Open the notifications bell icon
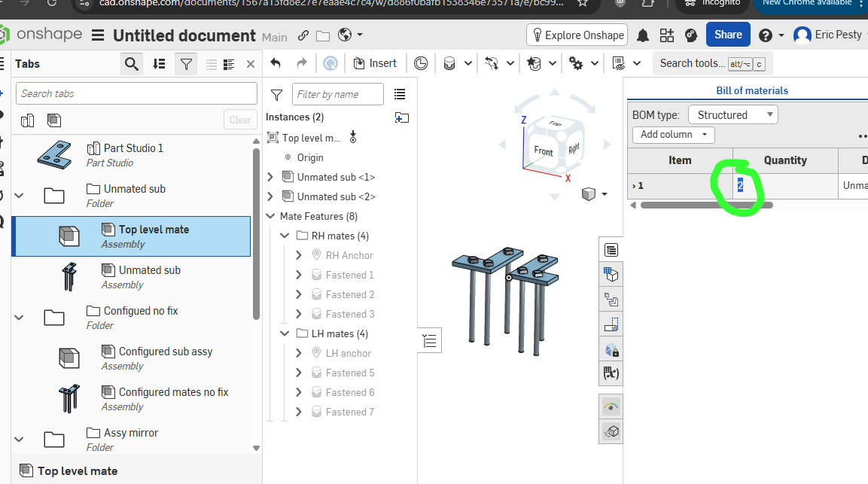The width and height of the screenshot is (868, 484). [643, 35]
